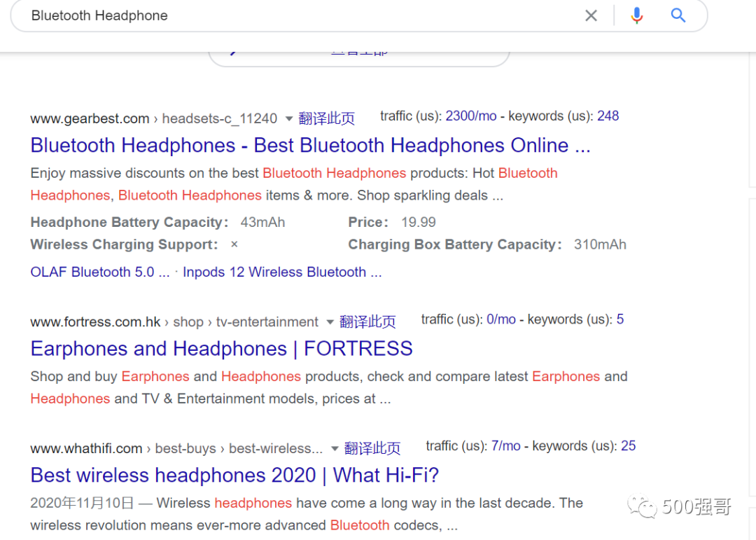
Task: Click the 7/mo traffic value for whathifi
Action: click(506, 446)
